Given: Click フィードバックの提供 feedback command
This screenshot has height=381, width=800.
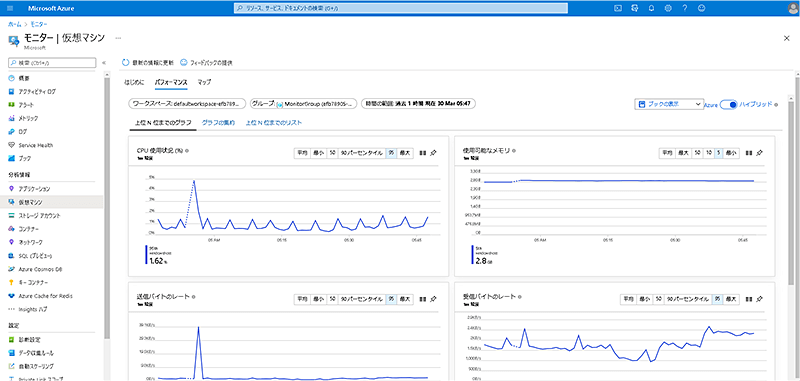Looking at the screenshot, I should pos(207,63).
